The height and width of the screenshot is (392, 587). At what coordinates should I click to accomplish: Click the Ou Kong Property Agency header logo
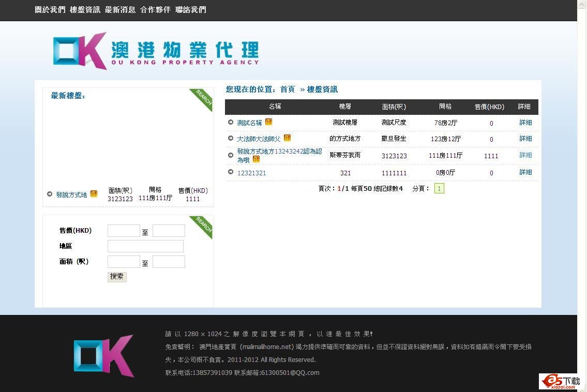click(156, 51)
